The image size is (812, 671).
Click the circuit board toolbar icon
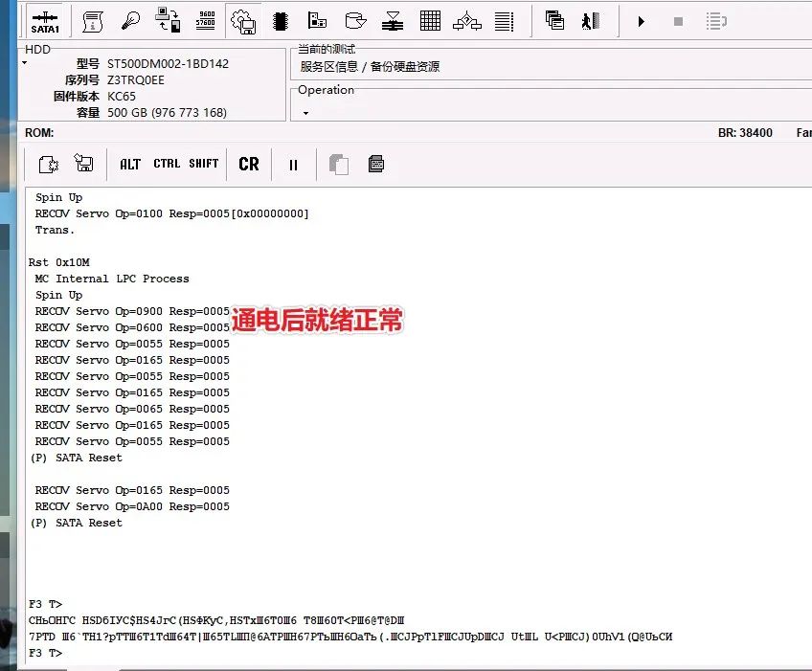click(x=317, y=21)
